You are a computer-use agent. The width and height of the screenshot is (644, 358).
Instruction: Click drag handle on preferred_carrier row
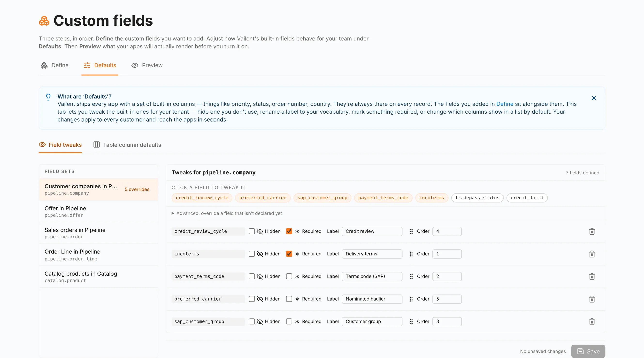[x=411, y=299]
